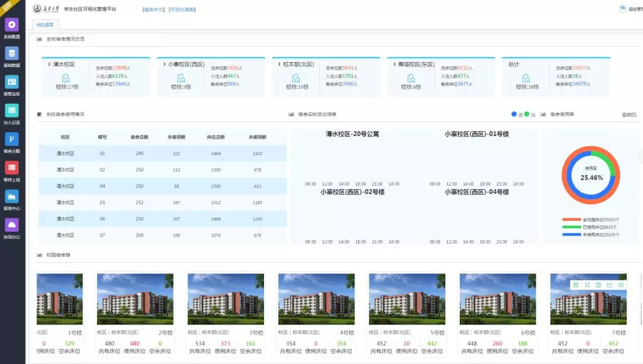Open 出入记录 from the sidebar

[x=12, y=111]
